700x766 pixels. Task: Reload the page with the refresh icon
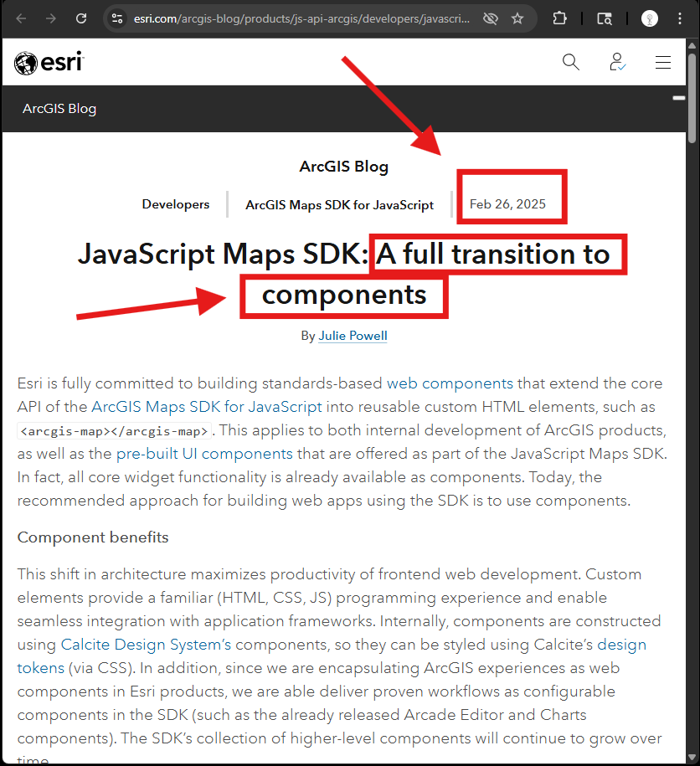[x=81, y=18]
